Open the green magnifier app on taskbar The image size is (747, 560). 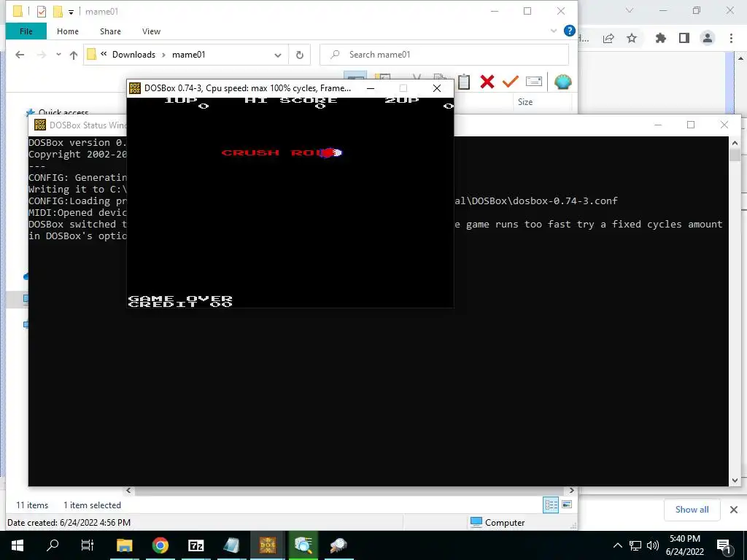pos(303,545)
